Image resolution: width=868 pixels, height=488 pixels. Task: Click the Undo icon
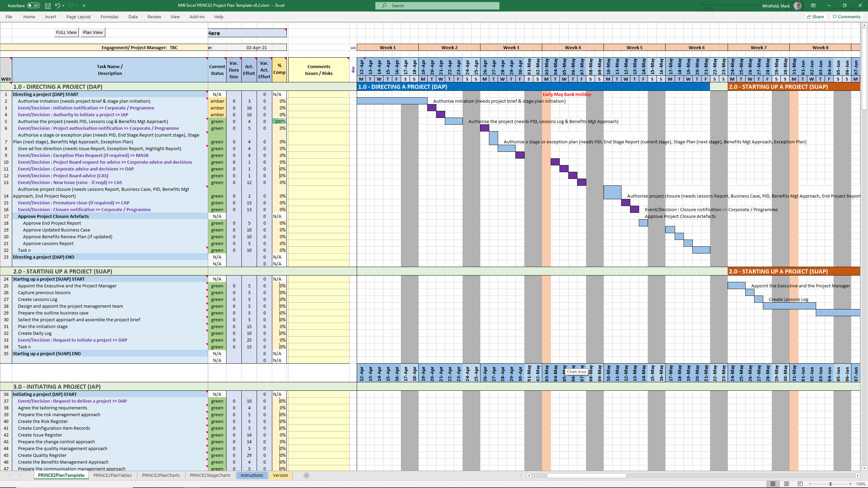[57, 5]
